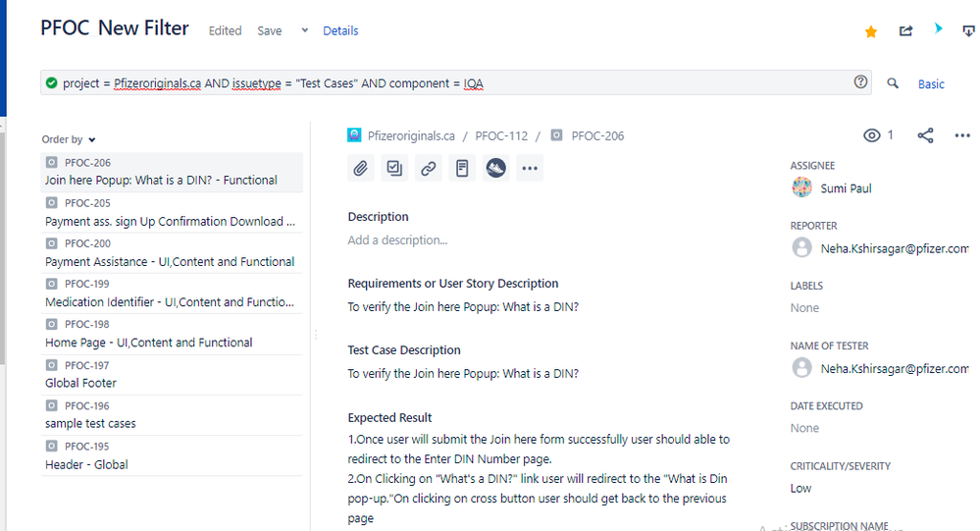The width and height of the screenshot is (980, 531).
Task: Open the export download icon at top right
Action: click(969, 30)
